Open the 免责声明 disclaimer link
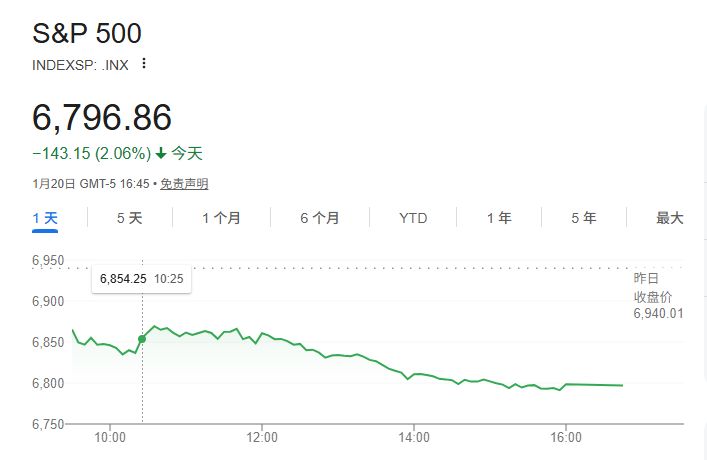The image size is (707, 460). (184, 184)
